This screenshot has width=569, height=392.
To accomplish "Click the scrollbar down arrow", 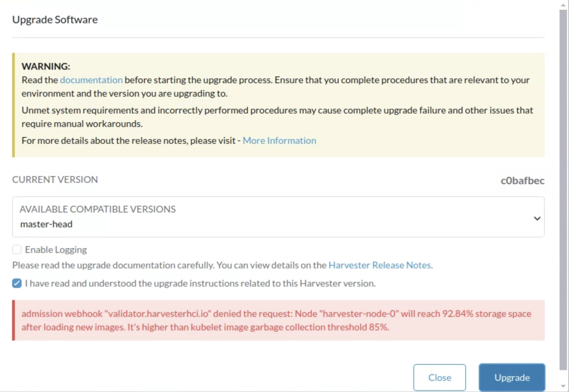I will point(563,386).
